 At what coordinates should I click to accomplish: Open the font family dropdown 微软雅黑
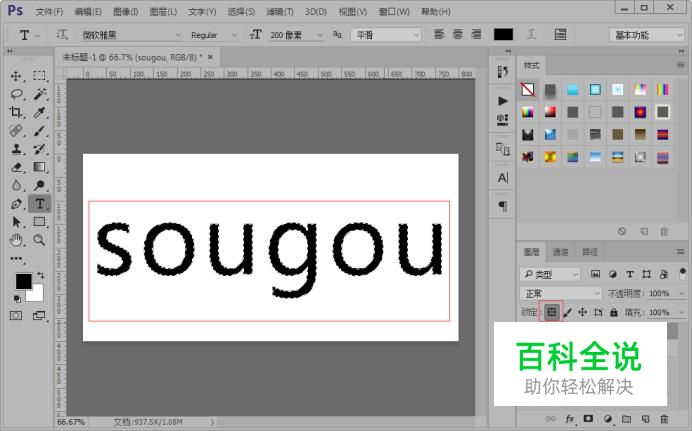coord(131,35)
